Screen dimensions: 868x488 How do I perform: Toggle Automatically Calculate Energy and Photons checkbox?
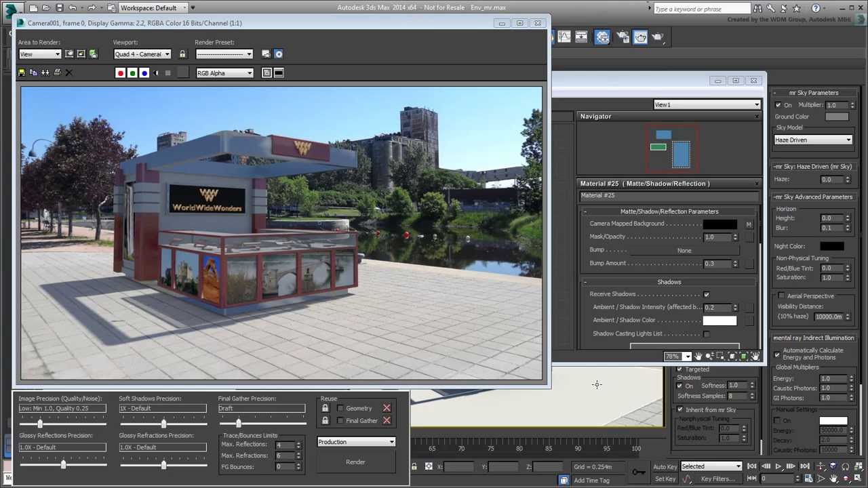(x=777, y=354)
